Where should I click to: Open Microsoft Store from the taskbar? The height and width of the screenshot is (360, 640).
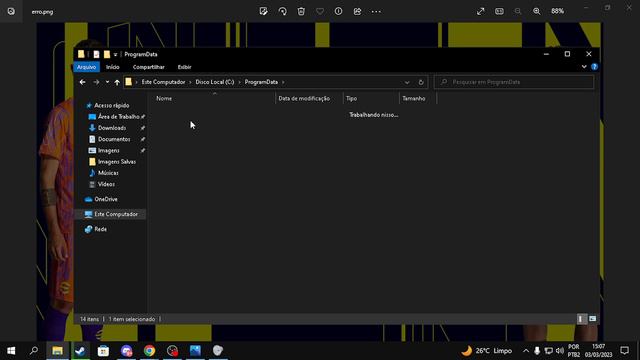(103, 351)
